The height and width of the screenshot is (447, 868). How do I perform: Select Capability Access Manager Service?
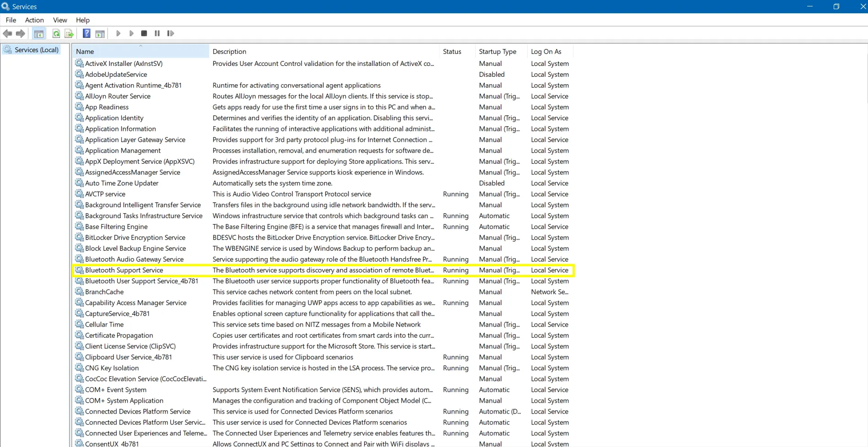(136, 302)
